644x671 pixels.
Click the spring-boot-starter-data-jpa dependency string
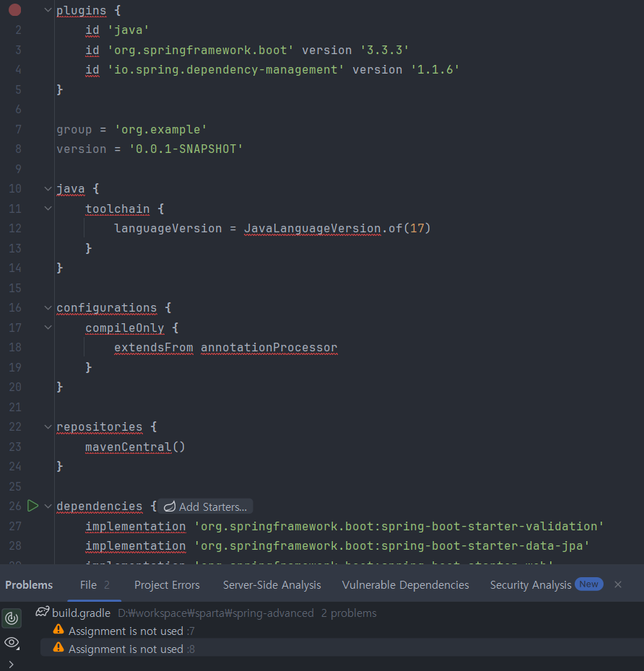(x=391, y=546)
